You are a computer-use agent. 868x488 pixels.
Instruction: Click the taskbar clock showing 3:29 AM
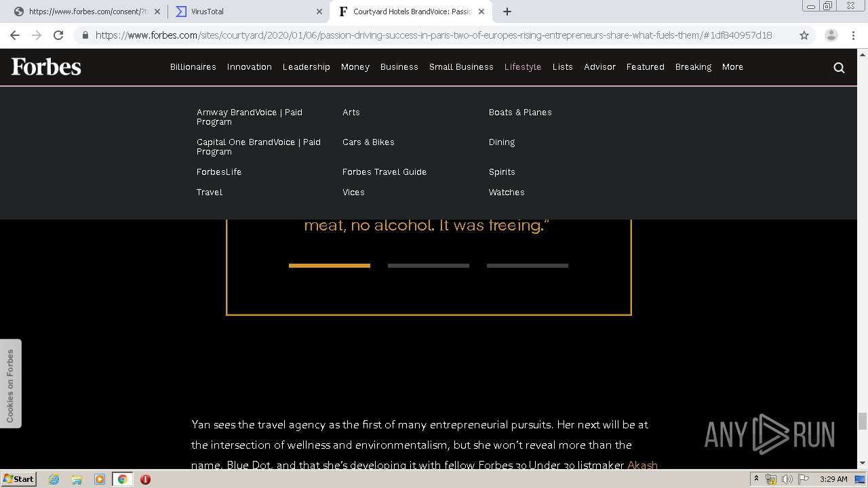click(833, 479)
